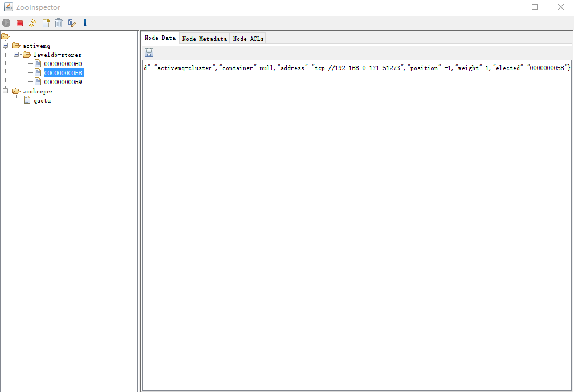Click the quota document icon

point(27,100)
